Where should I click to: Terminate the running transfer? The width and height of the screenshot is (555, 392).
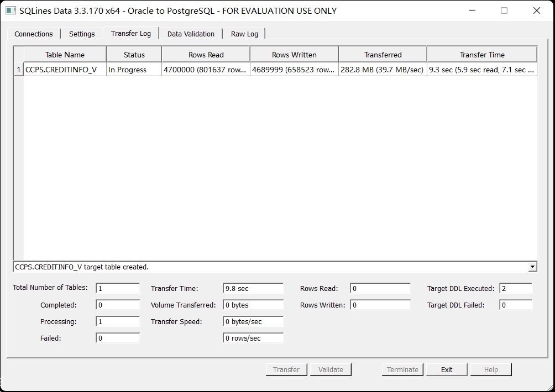pos(402,369)
